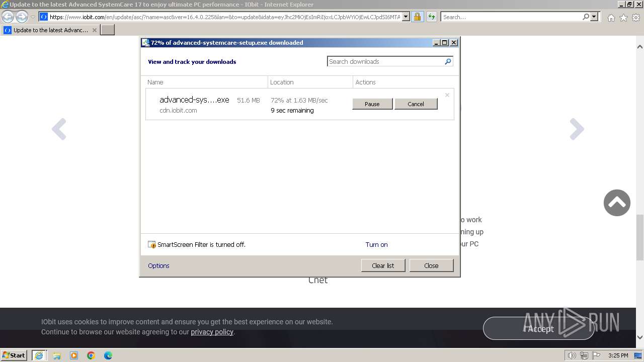Click the IE address bar URL
The height and width of the screenshot is (362, 644).
(x=225, y=17)
